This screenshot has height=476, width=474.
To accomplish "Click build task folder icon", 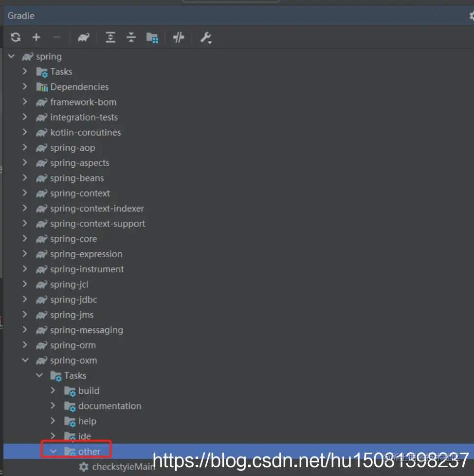I will [x=70, y=391].
